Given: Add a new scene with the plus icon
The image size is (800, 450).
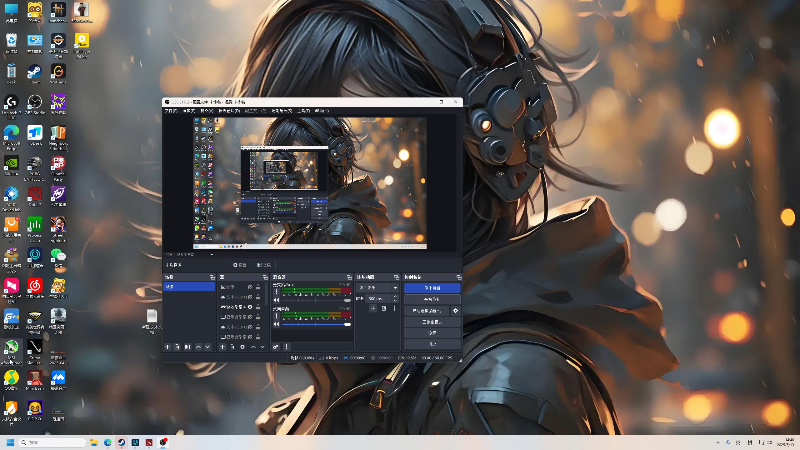Looking at the screenshot, I should tap(167, 347).
